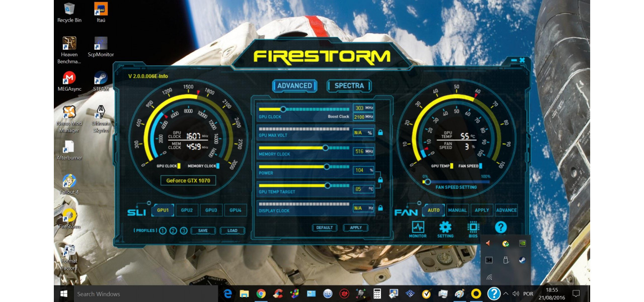Click the GPU Clock 303 MHz field
This screenshot has width=644, height=302.
[x=364, y=108]
